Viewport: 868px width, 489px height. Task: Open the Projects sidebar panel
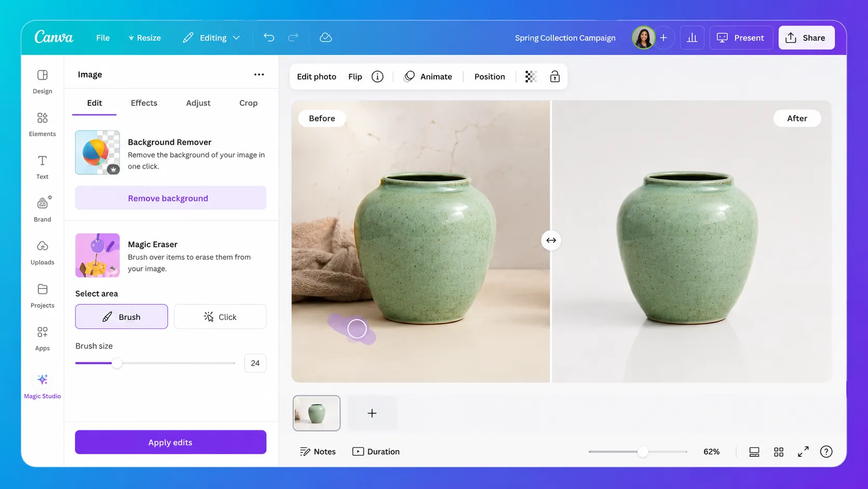coord(43,296)
